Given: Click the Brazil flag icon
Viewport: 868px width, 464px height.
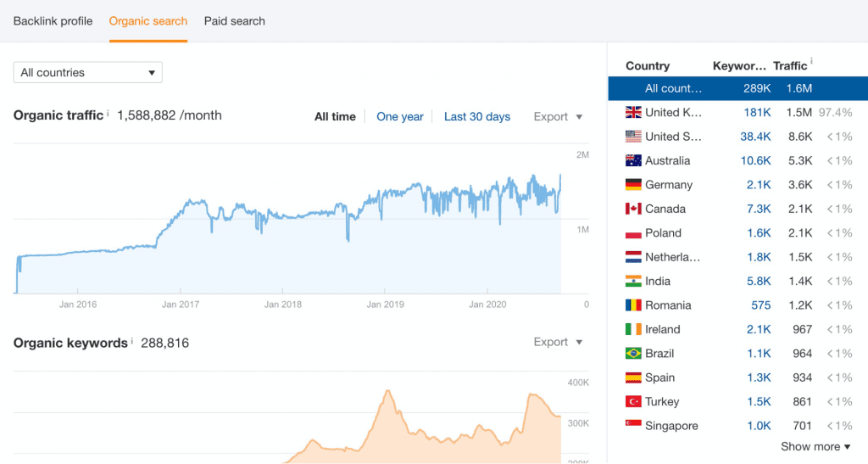Looking at the screenshot, I should point(633,353).
